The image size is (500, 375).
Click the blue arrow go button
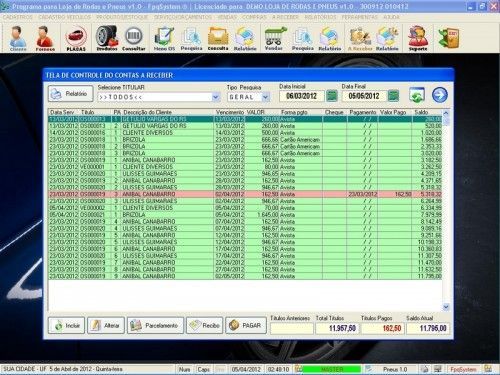[x=440, y=95]
